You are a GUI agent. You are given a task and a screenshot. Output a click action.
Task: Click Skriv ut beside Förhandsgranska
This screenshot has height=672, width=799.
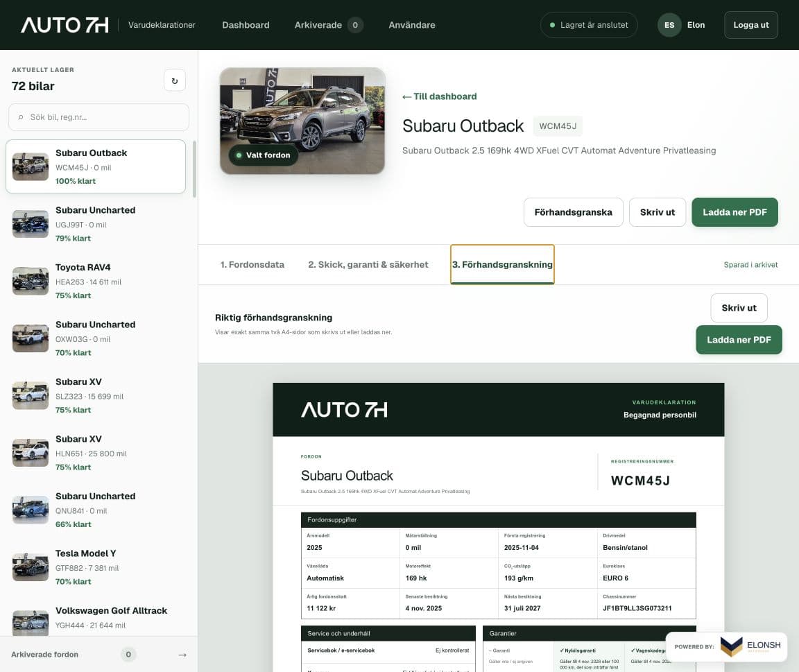point(658,212)
